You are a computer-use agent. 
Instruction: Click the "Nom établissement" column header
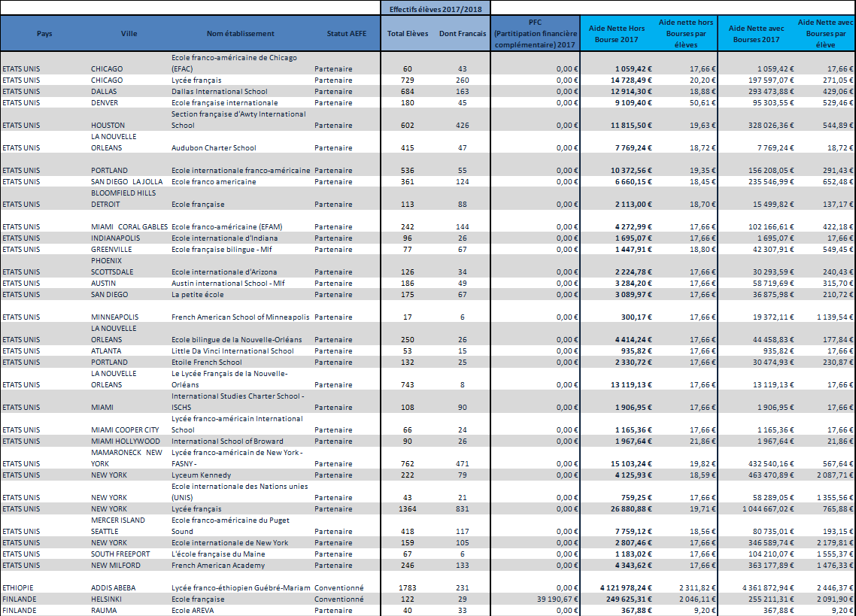coord(241,34)
